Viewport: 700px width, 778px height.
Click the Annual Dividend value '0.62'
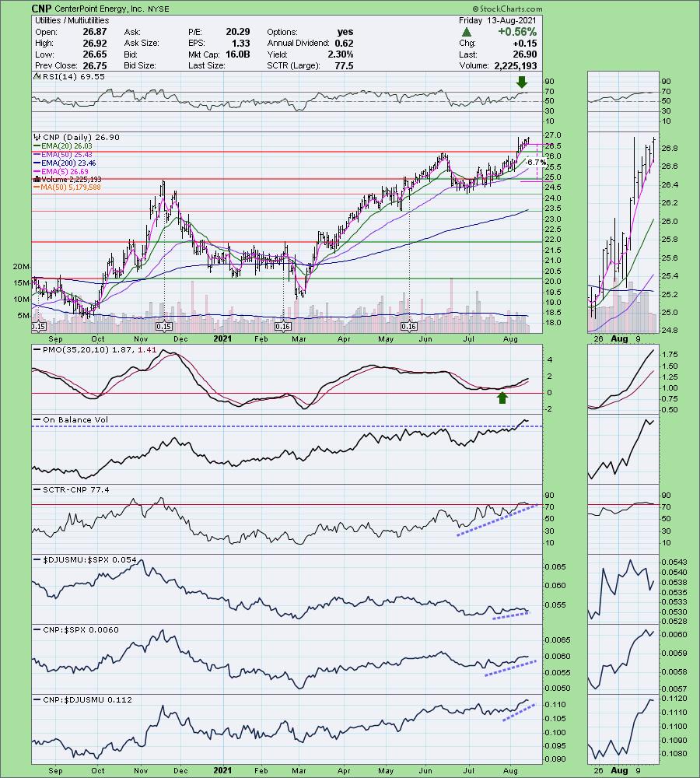coord(344,43)
